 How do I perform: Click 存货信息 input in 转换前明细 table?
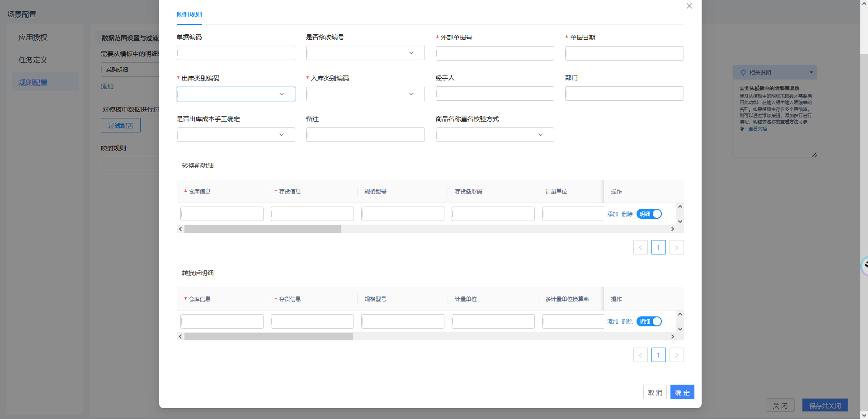(x=312, y=214)
